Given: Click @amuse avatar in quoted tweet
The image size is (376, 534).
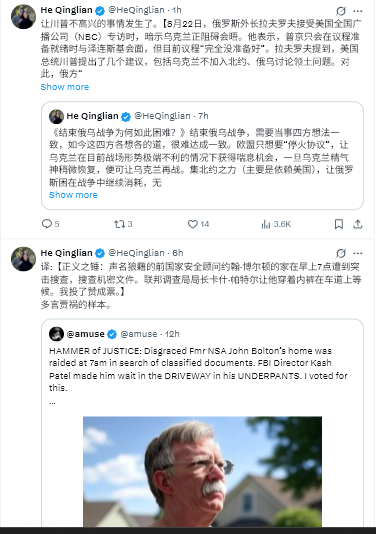Looking at the screenshot, I should [57, 334].
